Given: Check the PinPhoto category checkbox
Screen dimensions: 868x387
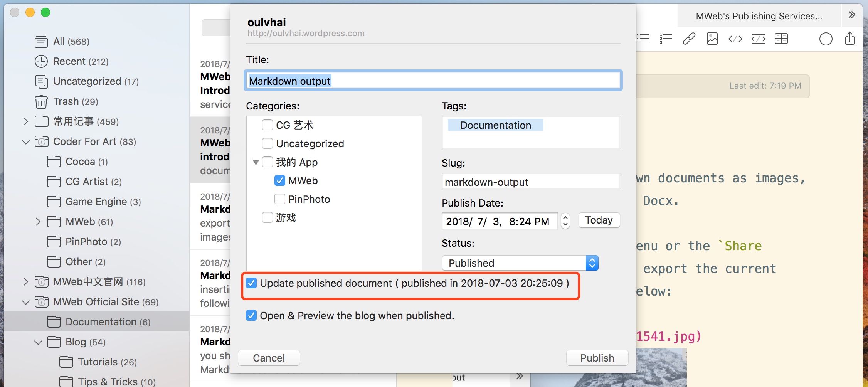Looking at the screenshot, I should click(280, 199).
